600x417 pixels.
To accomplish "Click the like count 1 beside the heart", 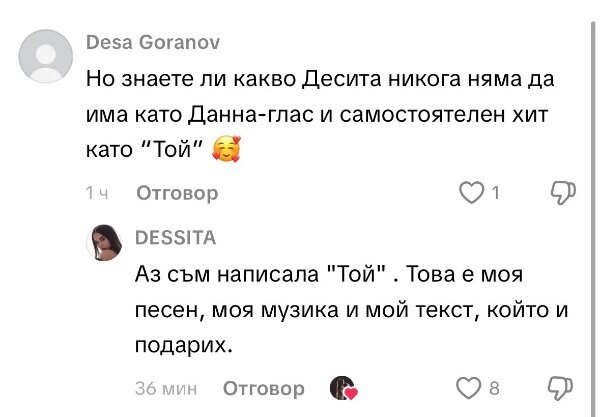I will pos(496,193).
